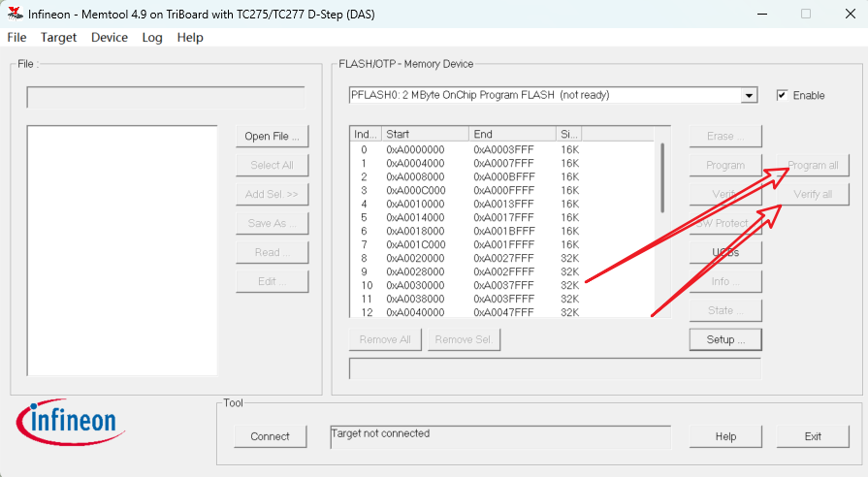Click the Infineon logo
Image resolution: width=868 pixels, height=477 pixels.
click(x=70, y=422)
